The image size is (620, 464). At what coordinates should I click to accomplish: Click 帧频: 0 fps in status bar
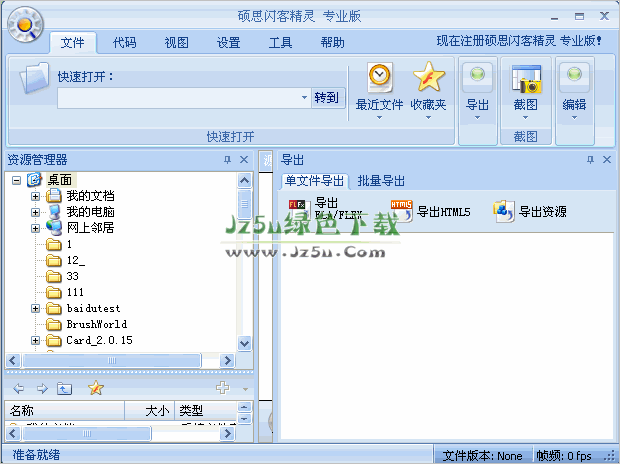tap(564, 456)
